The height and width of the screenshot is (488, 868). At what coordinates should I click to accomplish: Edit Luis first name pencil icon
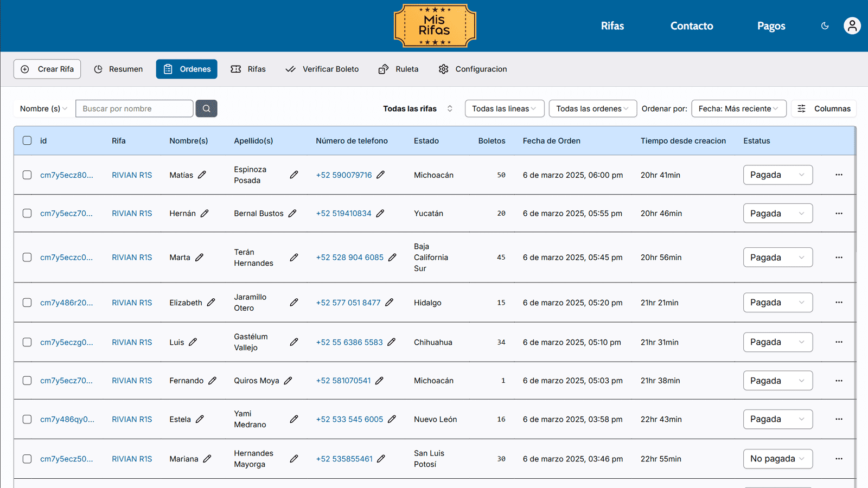click(x=193, y=342)
